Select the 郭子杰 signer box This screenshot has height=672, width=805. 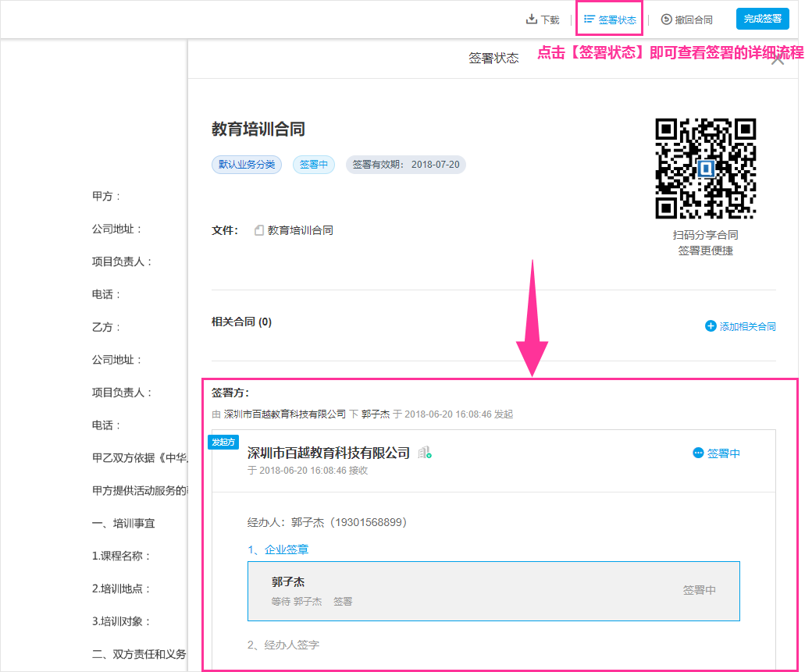[493, 591]
